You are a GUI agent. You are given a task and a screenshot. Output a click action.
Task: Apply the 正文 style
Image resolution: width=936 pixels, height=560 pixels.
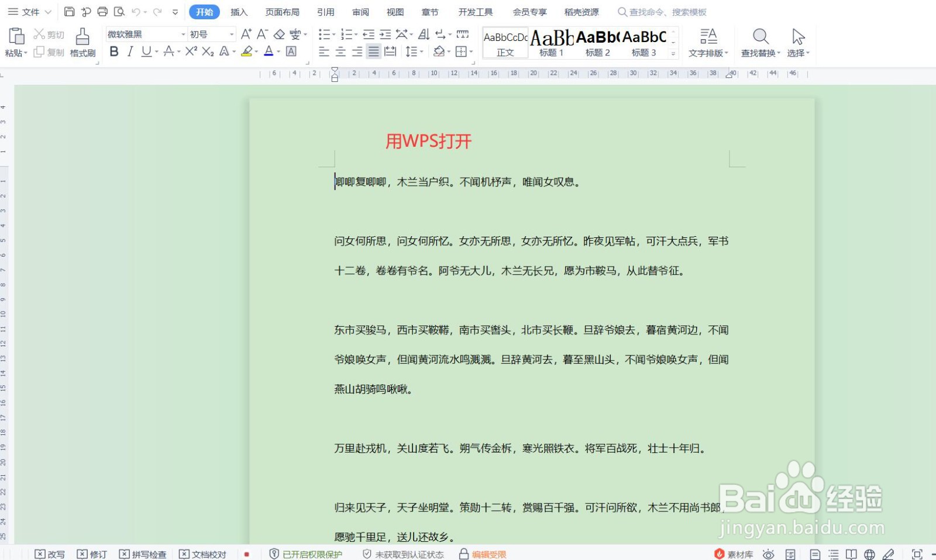coord(505,43)
